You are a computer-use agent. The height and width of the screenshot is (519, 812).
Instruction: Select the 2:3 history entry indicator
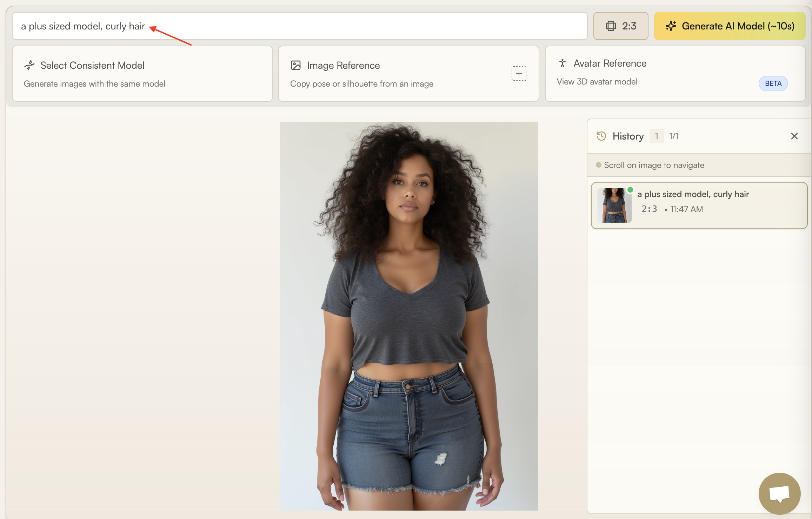(649, 208)
